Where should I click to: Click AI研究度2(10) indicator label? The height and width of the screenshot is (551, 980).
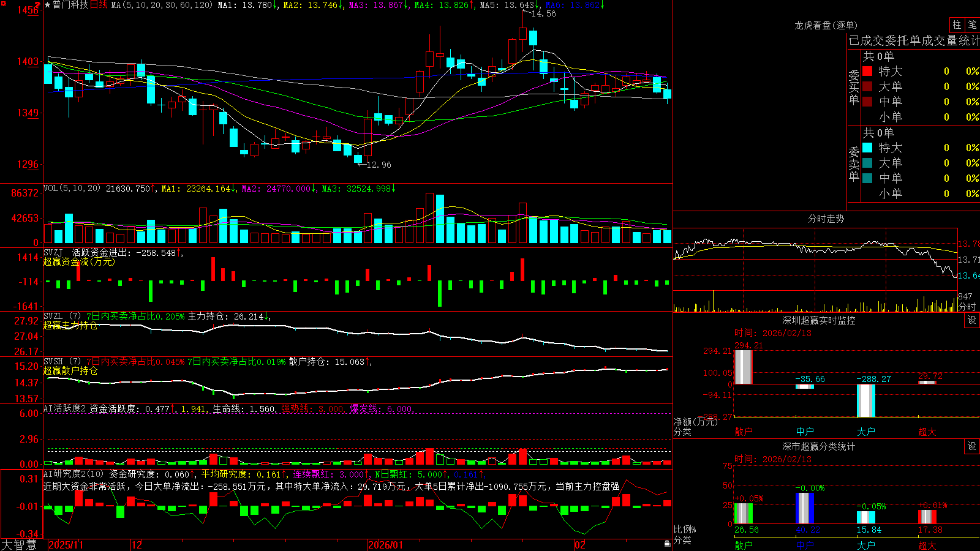point(73,474)
